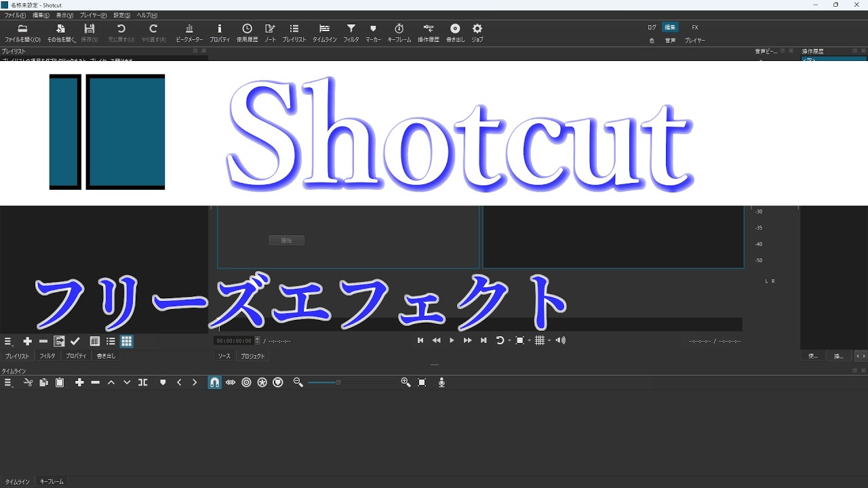Open a file with ファイルを開く toolbar icon

pos(22,33)
